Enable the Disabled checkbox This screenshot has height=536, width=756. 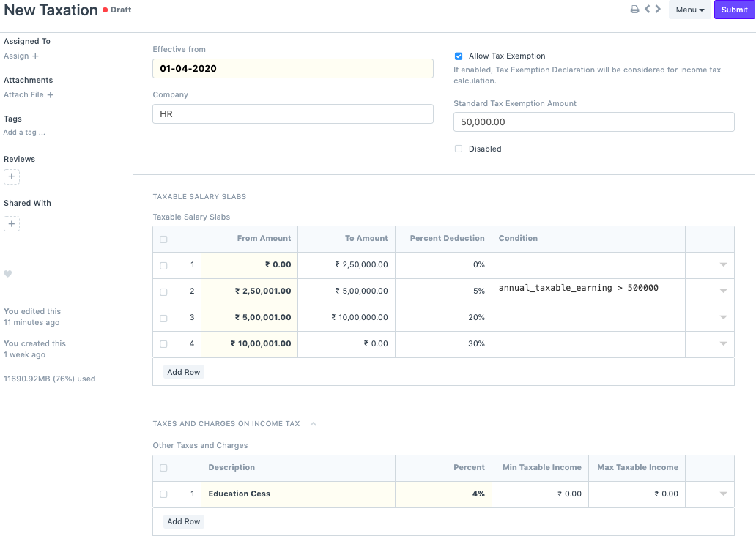[x=459, y=149]
